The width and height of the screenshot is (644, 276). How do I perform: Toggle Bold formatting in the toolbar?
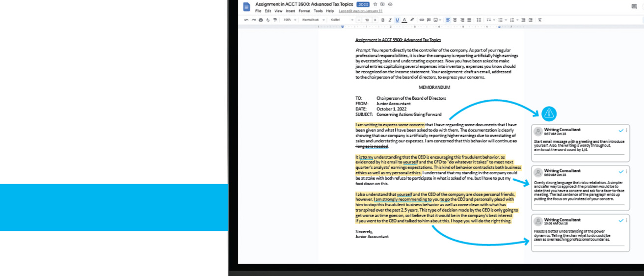click(383, 20)
